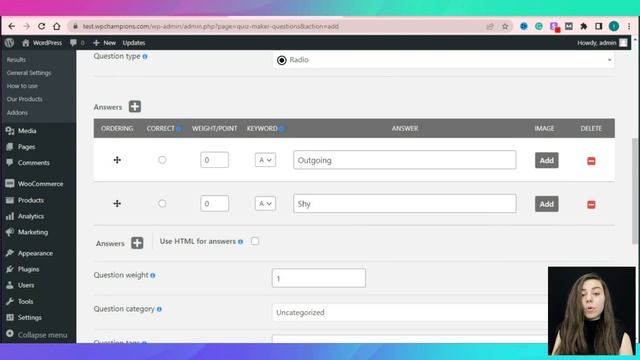
Task: Click the browser address bar URL
Action: (x=211, y=27)
